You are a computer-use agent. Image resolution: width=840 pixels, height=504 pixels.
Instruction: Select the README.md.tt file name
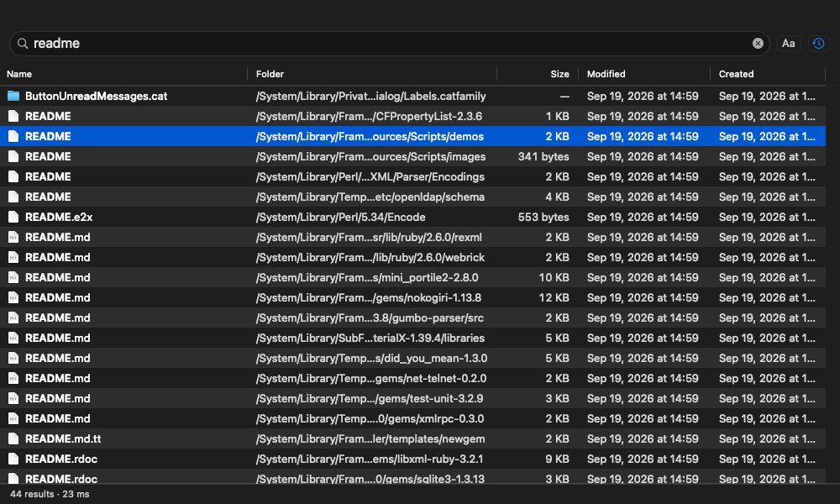pos(63,438)
